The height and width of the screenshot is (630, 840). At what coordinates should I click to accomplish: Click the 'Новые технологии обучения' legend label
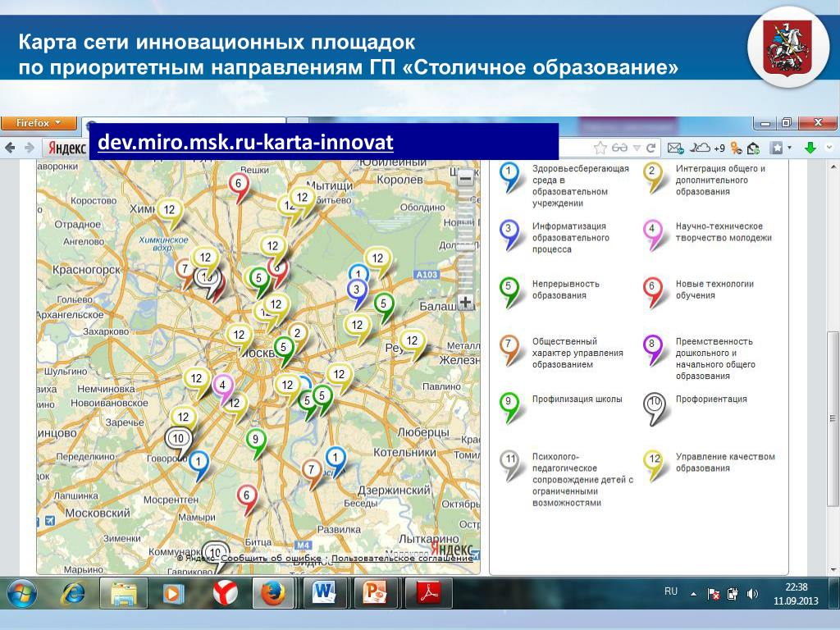point(714,290)
